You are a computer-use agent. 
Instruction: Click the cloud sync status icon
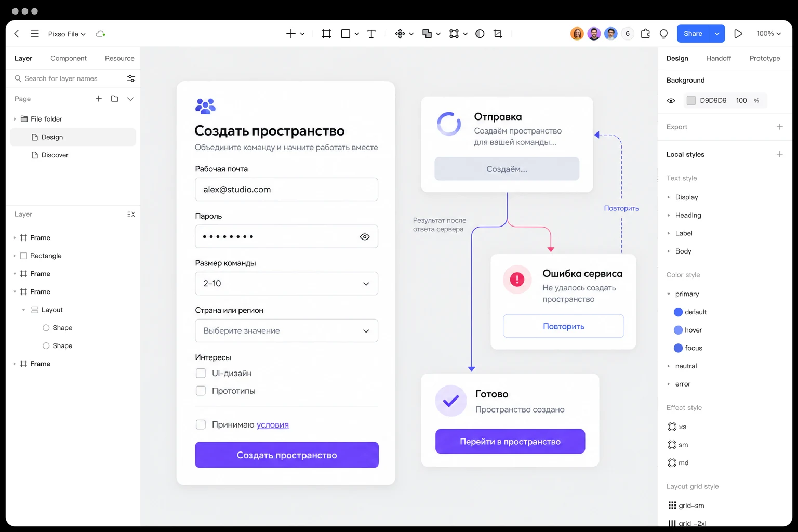pyautogui.click(x=100, y=34)
